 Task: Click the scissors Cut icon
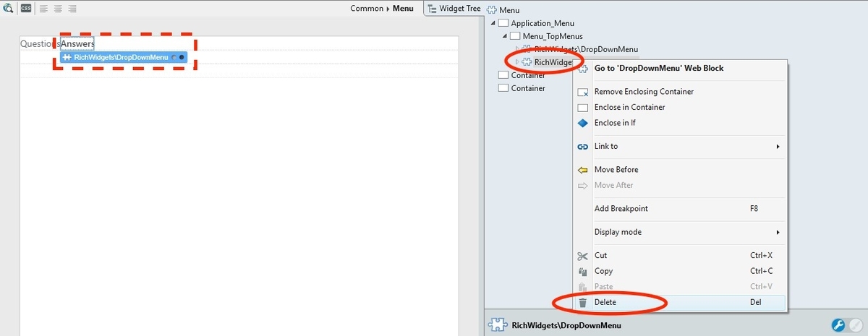tap(583, 256)
